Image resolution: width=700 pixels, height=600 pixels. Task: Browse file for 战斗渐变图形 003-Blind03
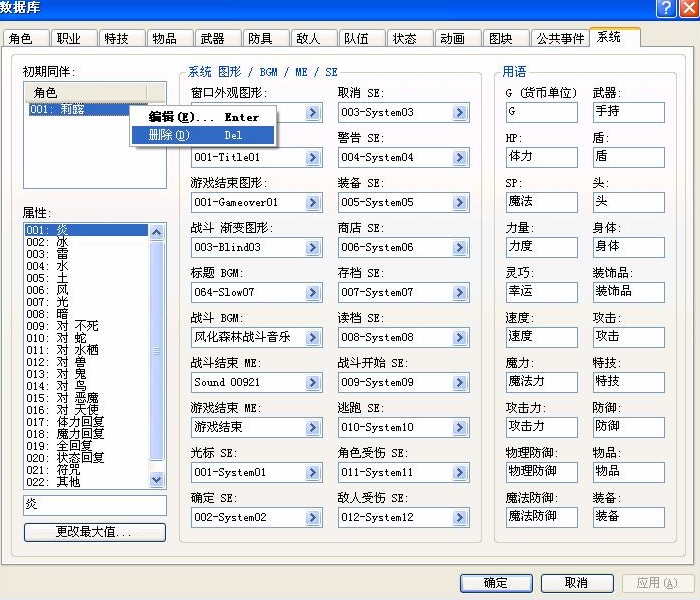pos(313,248)
